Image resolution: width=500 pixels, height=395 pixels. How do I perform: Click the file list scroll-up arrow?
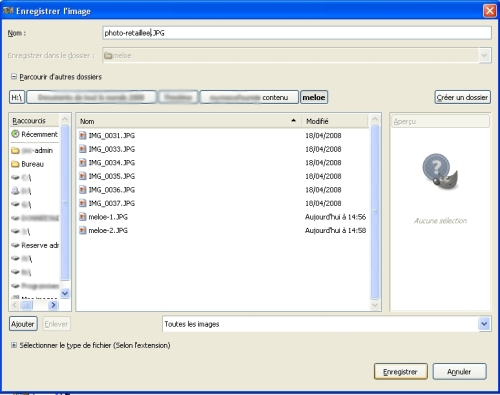pyautogui.click(x=375, y=119)
